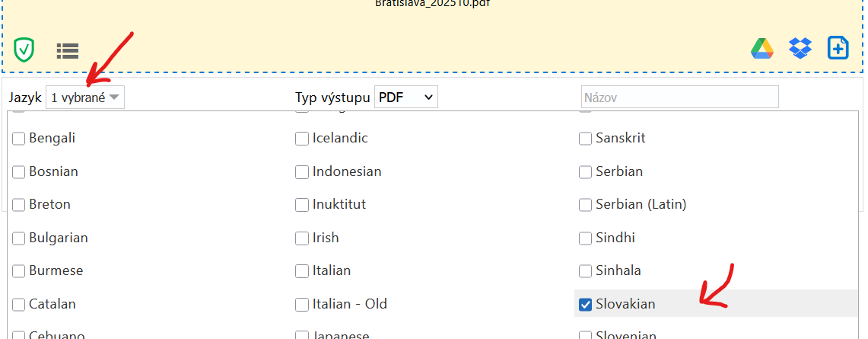Image resolution: width=868 pixels, height=339 pixels.
Task: Expand the Jazyk '1 vybrané' dropdown
Action: pyautogui.click(x=85, y=98)
